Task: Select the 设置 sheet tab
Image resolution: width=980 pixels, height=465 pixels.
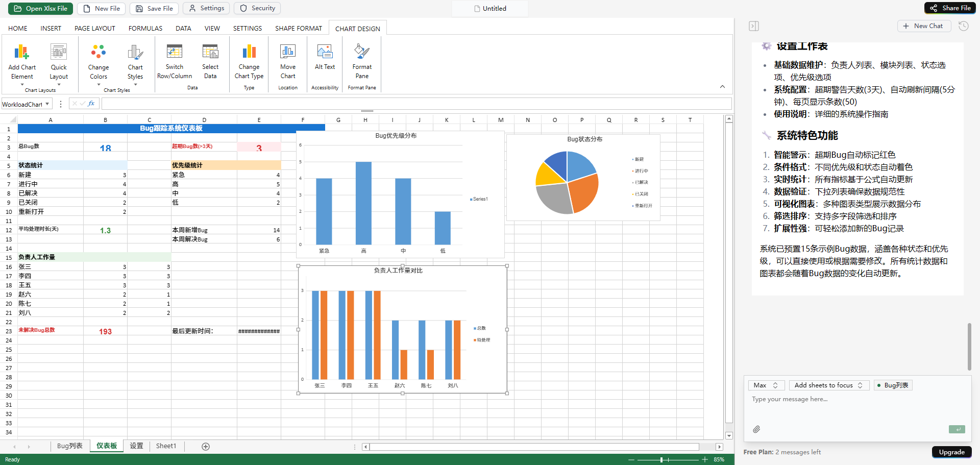Action: click(136, 446)
